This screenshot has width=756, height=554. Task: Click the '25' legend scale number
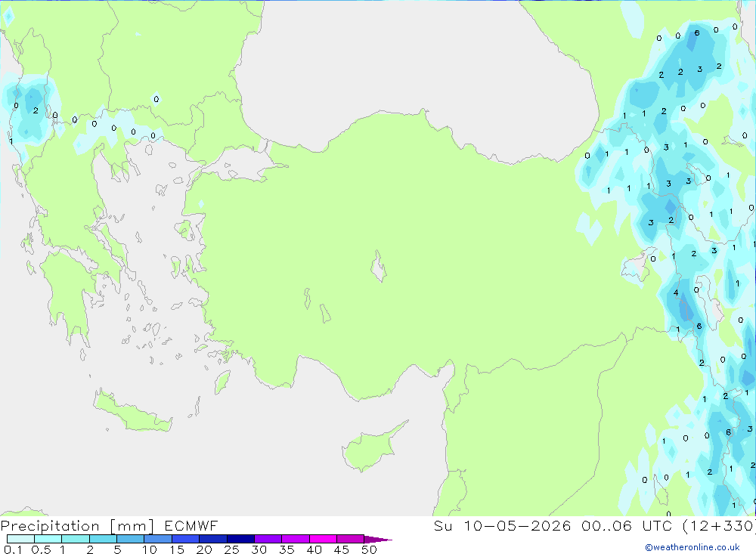231,549
